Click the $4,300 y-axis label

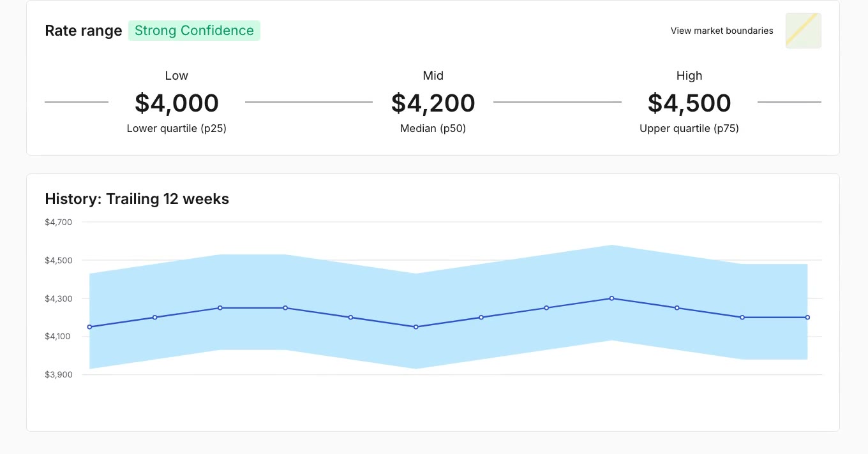click(x=59, y=298)
